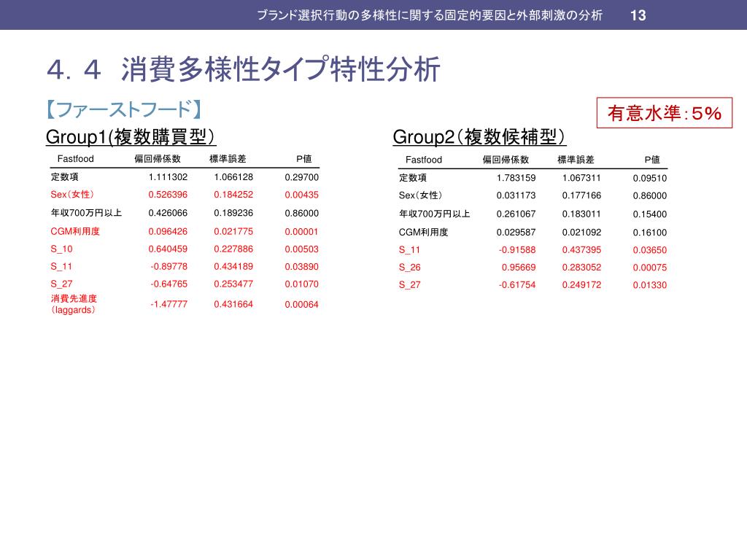Click the P value 0.15400
Screen dimensions: 747x560
[650, 214]
